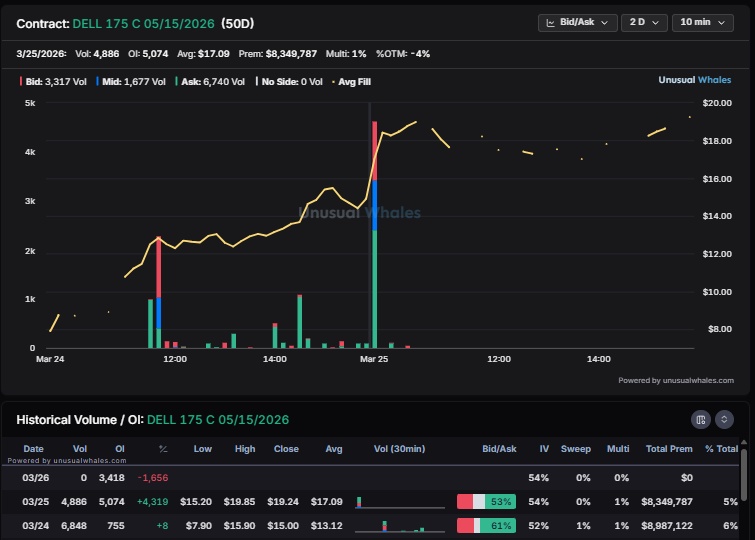Select the 03/25 table row date
The image size is (755, 540).
[x=36, y=502]
